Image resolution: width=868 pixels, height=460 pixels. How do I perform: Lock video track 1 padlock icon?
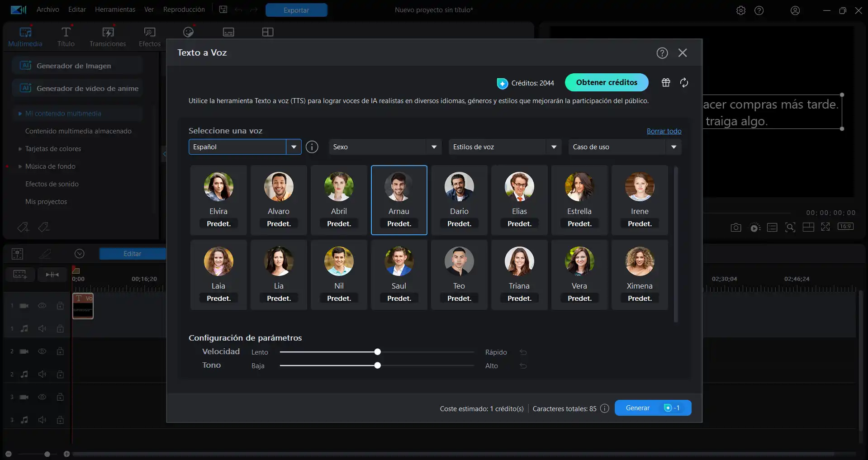[60, 306]
